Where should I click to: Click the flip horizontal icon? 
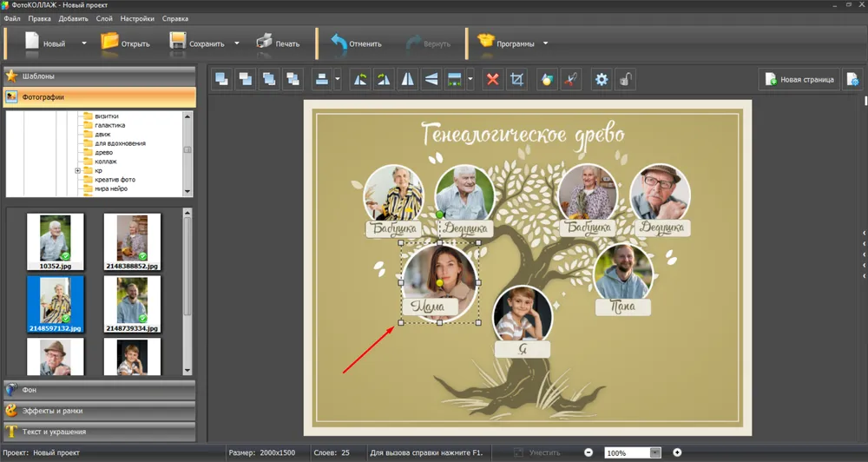408,80
